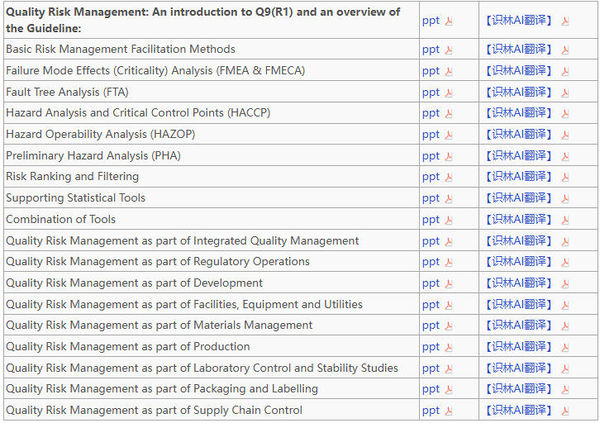The width and height of the screenshot is (600, 423).
Task: Click PDF icon beside ppt in Risk Ranking and Filtering row
Action: [449, 177]
